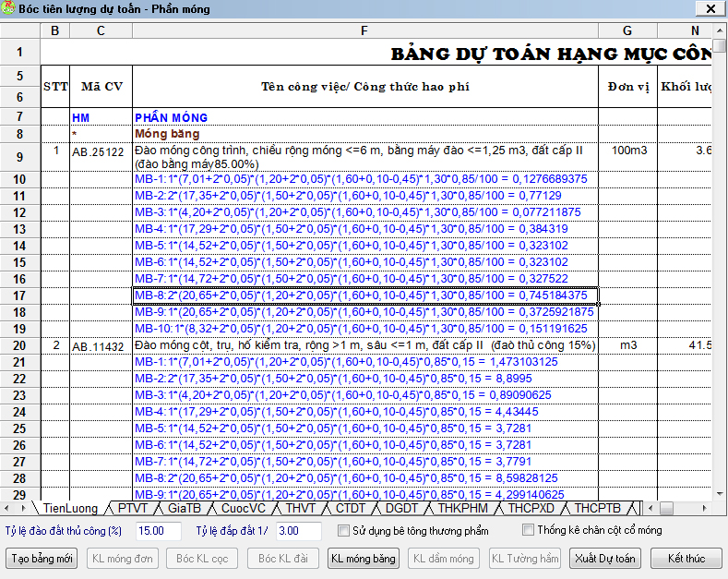The height and width of the screenshot is (579, 728).
Task: Click the Đơn vị column header
Action: coord(628,87)
